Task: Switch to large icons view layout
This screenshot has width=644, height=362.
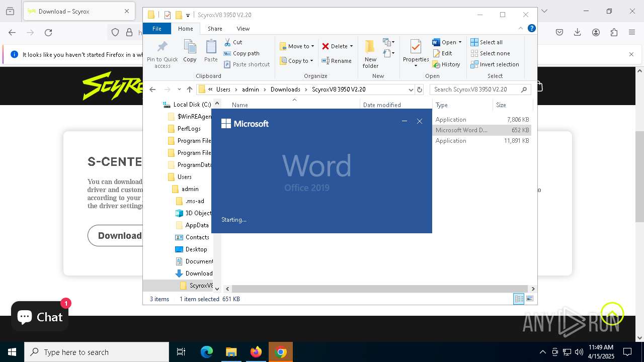Action: pos(529,299)
